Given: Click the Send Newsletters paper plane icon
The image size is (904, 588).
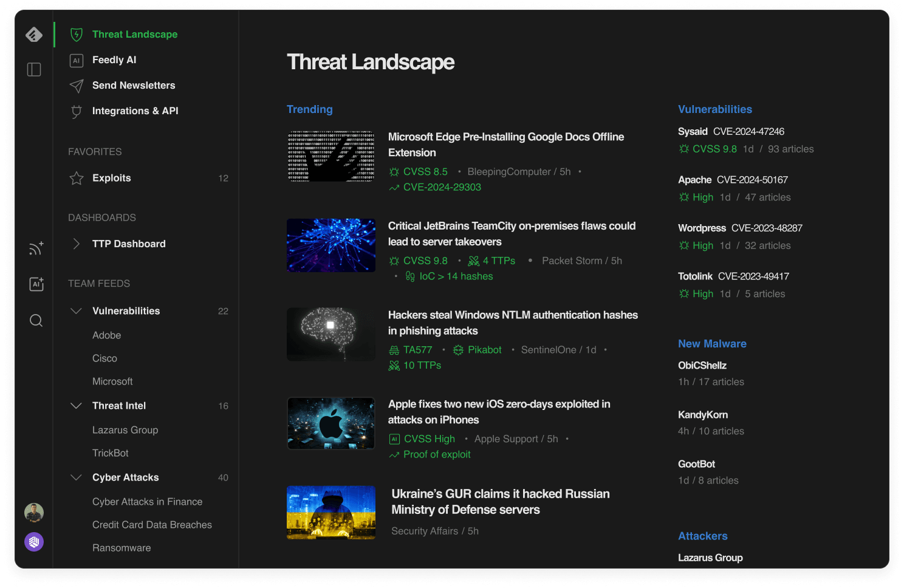Looking at the screenshot, I should click(77, 86).
